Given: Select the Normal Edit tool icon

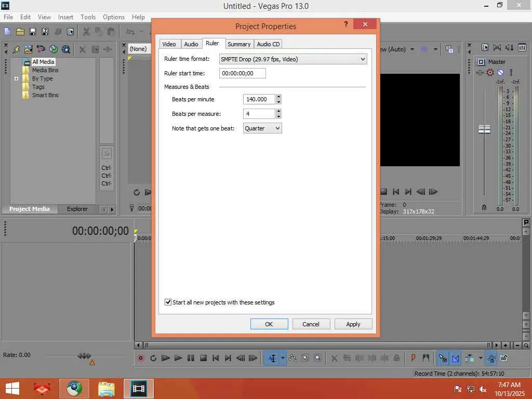Looking at the screenshot, I should tap(272, 358).
